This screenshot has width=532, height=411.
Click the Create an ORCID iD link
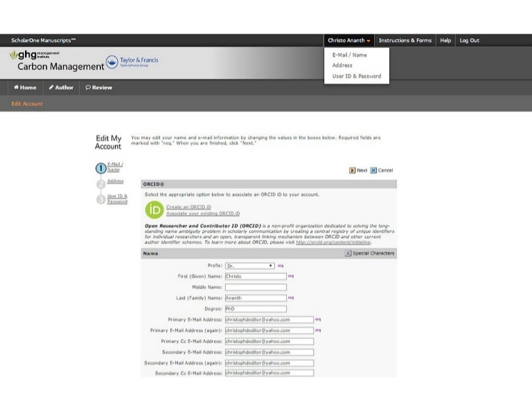(188, 207)
